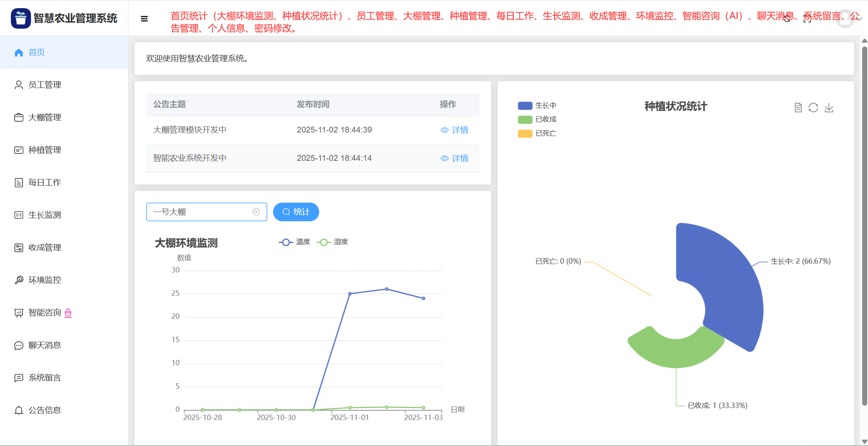Click the smart agriculture system logo
This screenshot has width=868, height=446.
[21, 18]
